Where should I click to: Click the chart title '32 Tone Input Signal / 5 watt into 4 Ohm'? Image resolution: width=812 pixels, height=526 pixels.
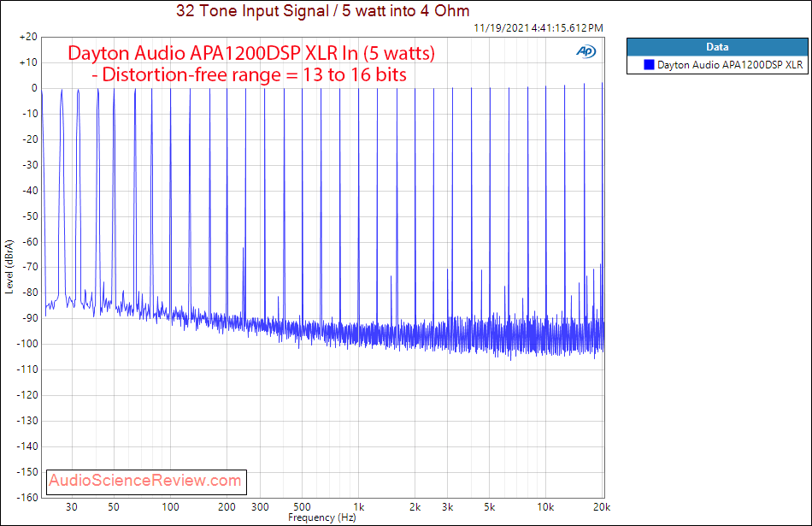tap(322, 11)
